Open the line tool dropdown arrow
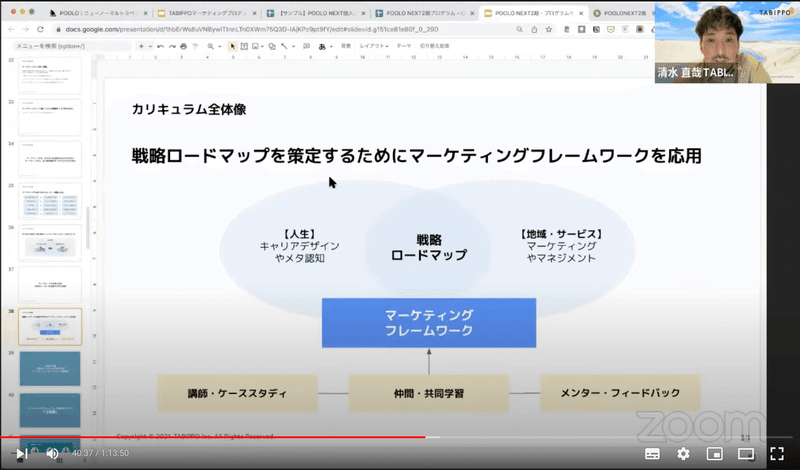 [x=292, y=46]
